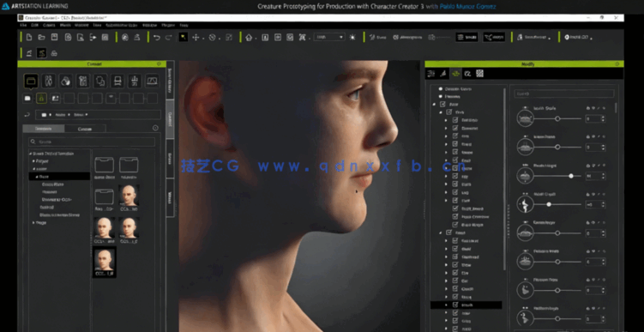Screen dimensions: 644x332
Task: Click the pin icon on Modify panel header
Action: point(617,64)
